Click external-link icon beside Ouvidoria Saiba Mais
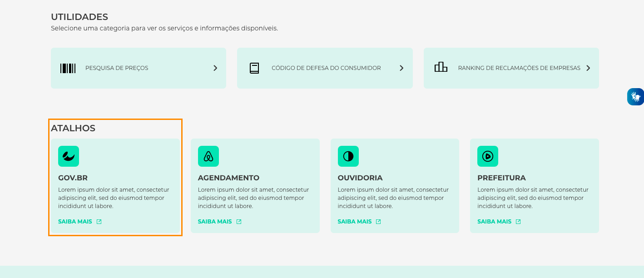This screenshot has width=644, height=278. click(x=378, y=222)
